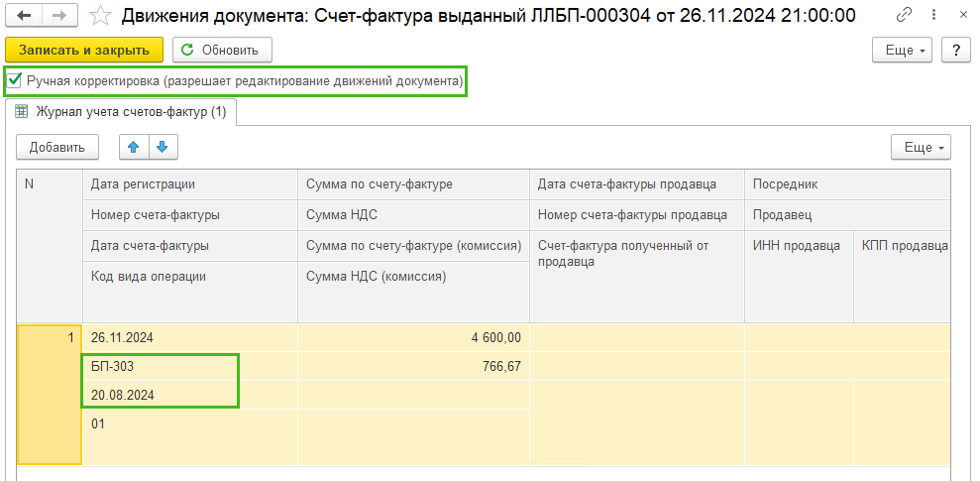The width and height of the screenshot is (980, 481).
Task: Click Записать и закрыть button
Action: coord(84,50)
